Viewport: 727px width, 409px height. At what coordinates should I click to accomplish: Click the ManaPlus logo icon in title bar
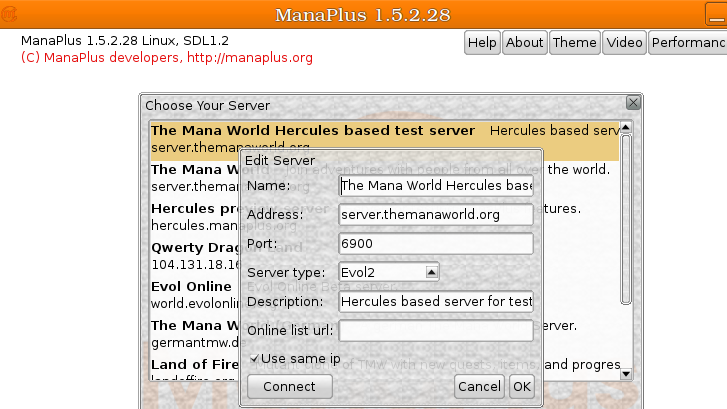pos(9,14)
